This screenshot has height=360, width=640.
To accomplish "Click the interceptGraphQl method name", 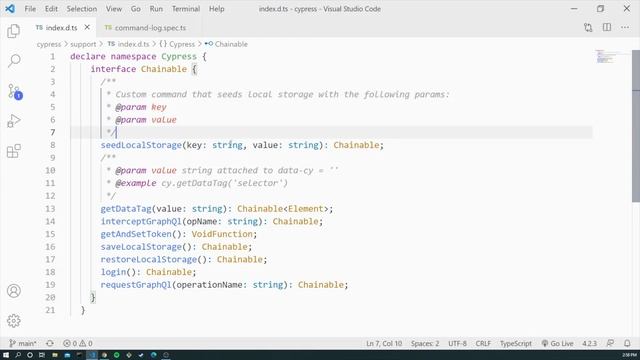I will tap(141, 221).
